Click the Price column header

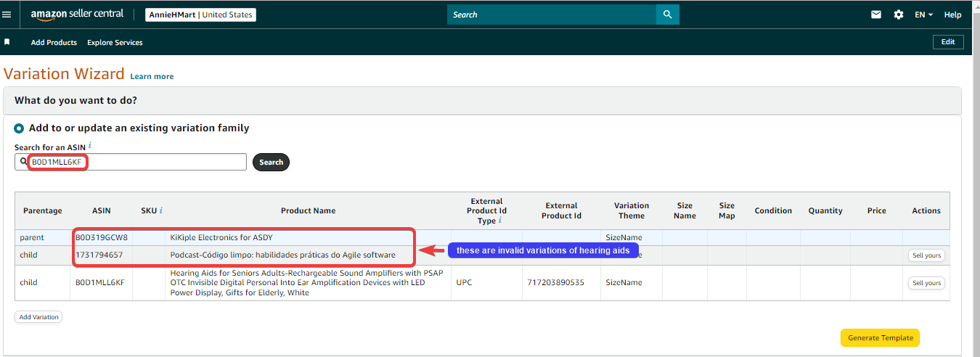(x=877, y=210)
